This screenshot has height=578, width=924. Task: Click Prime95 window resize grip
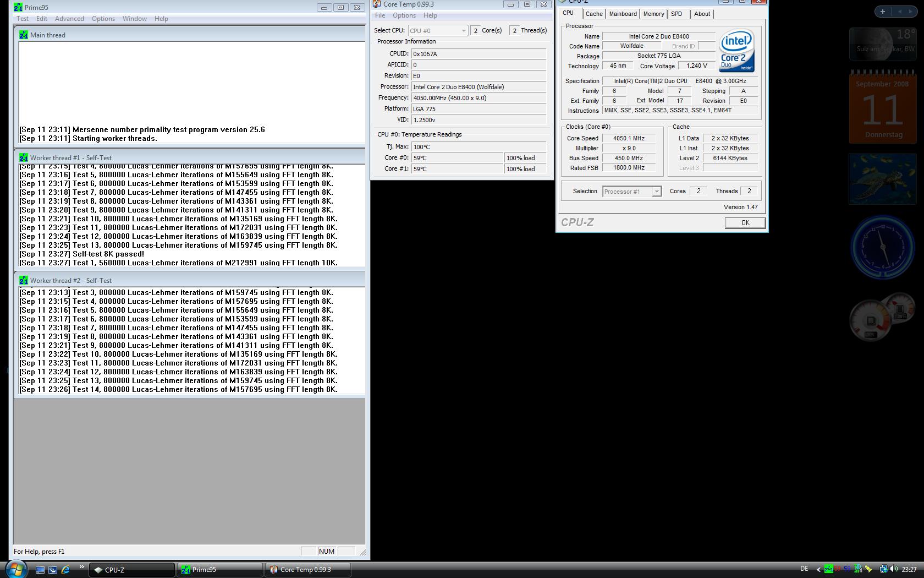[x=362, y=552]
